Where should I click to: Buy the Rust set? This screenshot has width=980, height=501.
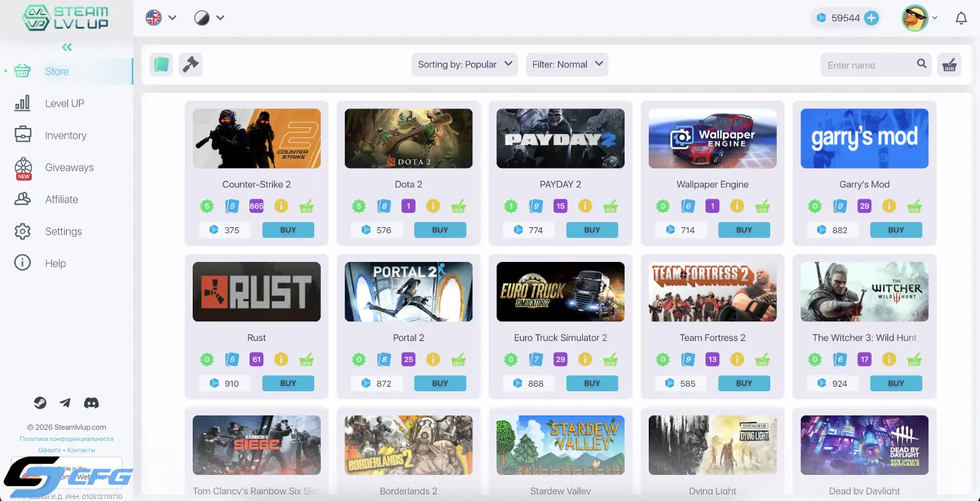[x=288, y=383]
